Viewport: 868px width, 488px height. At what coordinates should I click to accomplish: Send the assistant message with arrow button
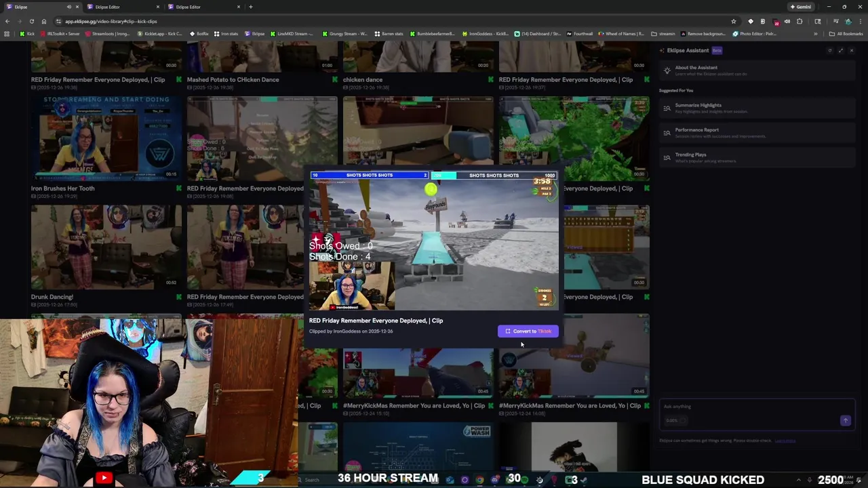[x=845, y=421]
